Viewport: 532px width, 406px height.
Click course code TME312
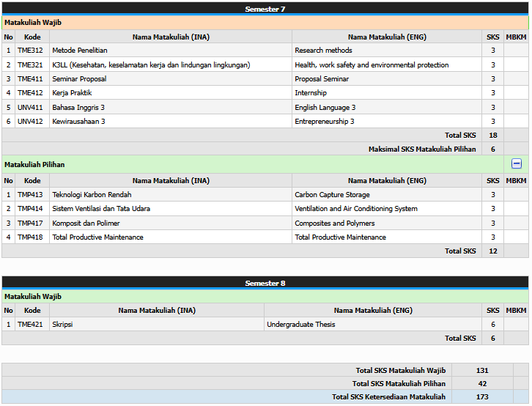tap(30, 51)
